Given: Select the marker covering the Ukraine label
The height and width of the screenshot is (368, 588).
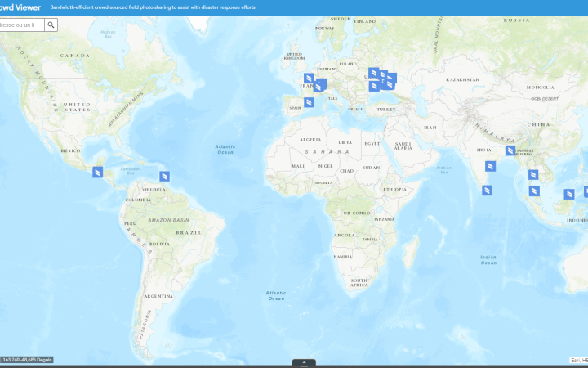Looking at the screenshot, I should coord(373,73).
